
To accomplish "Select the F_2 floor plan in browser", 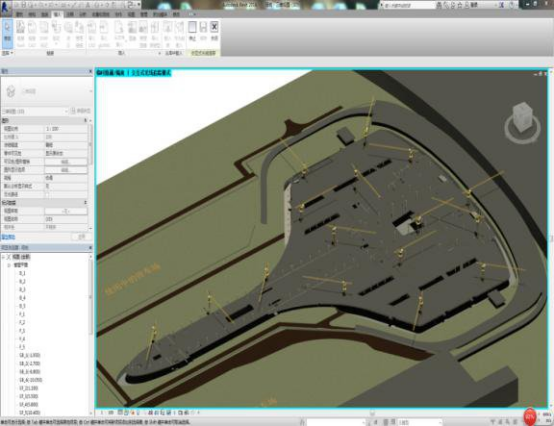I will [x=22, y=323].
